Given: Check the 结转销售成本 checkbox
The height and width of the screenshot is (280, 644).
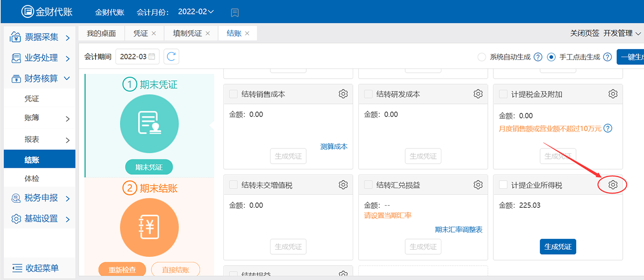Looking at the screenshot, I should (x=233, y=94).
